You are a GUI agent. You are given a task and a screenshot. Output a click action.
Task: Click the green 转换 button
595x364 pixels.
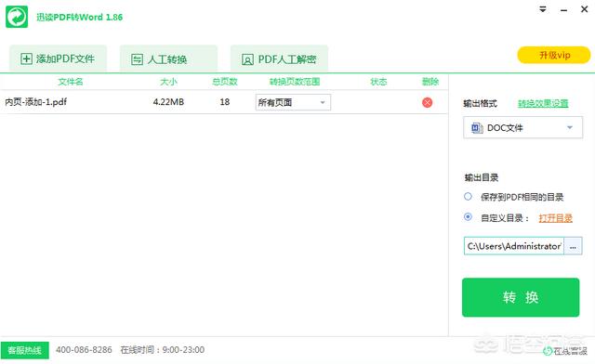[x=521, y=297]
